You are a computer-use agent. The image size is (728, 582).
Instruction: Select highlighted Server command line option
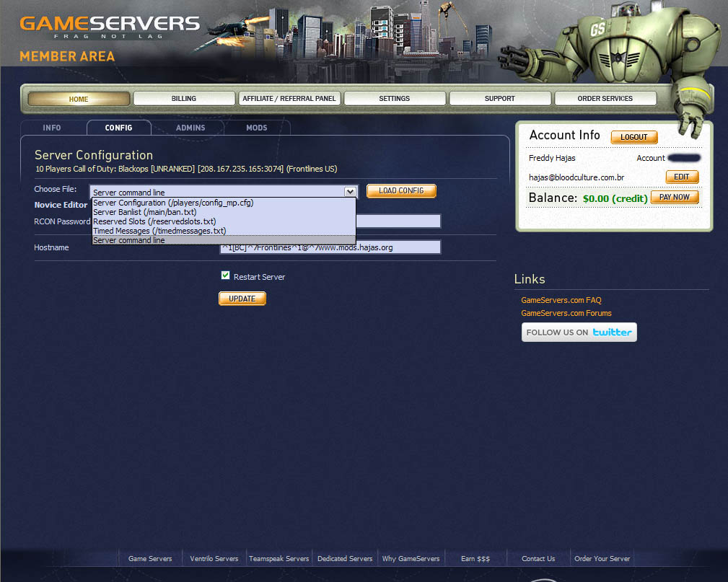(x=224, y=240)
